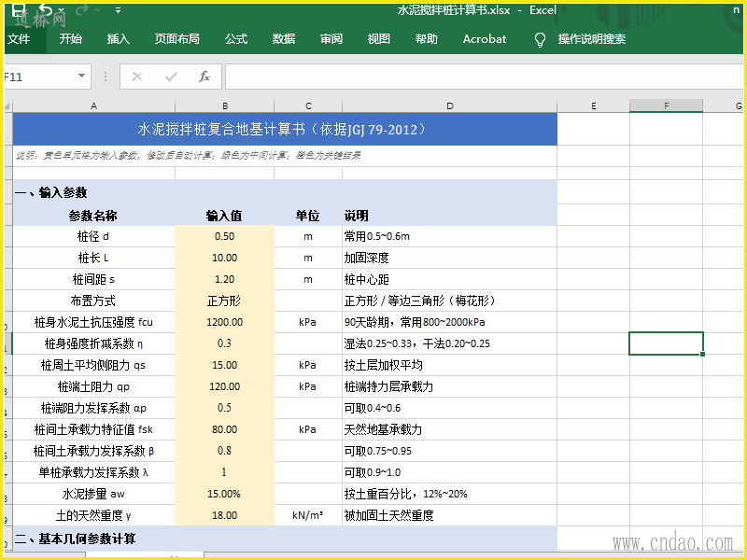Click the 单桩承载力发挥系数 λ label
The height and width of the screenshot is (560, 747).
tap(93, 472)
